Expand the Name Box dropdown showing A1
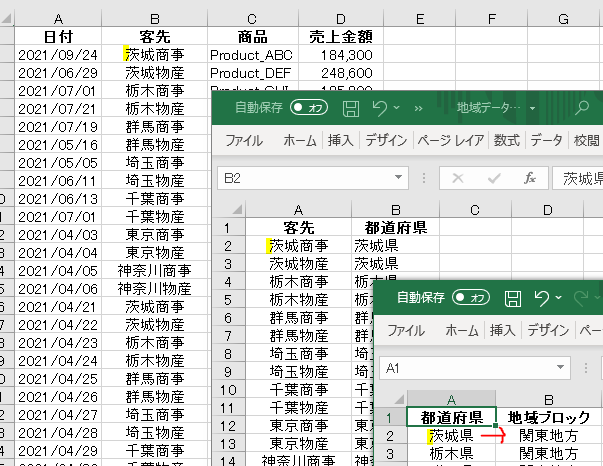The width and height of the screenshot is (603, 466). pyautogui.click(x=561, y=368)
